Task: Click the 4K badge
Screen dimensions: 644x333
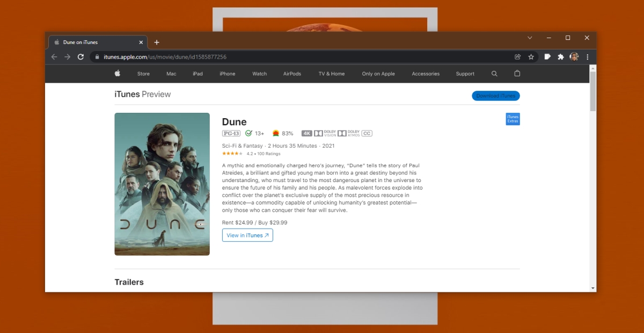Action: (x=307, y=133)
